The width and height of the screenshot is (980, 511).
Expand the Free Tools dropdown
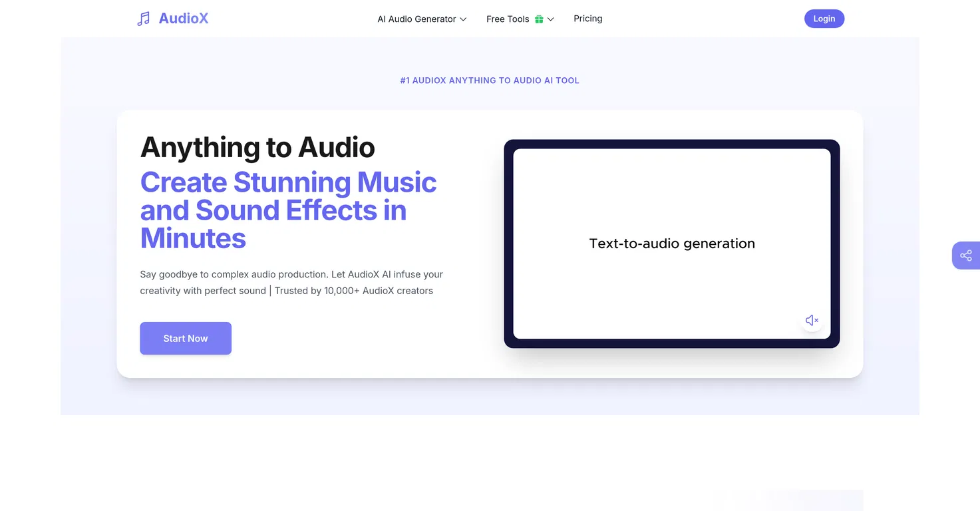pyautogui.click(x=520, y=19)
